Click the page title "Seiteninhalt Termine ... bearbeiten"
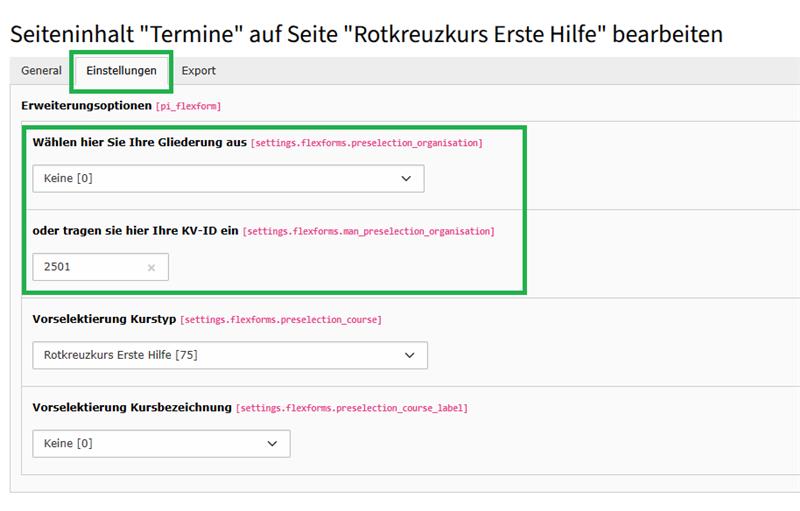The width and height of the screenshot is (800, 511). click(365, 34)
